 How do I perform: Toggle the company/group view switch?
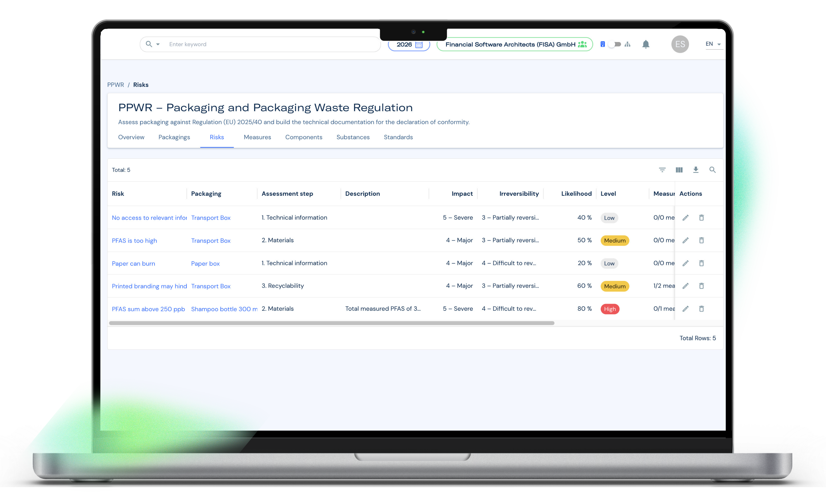coord(615,44)
